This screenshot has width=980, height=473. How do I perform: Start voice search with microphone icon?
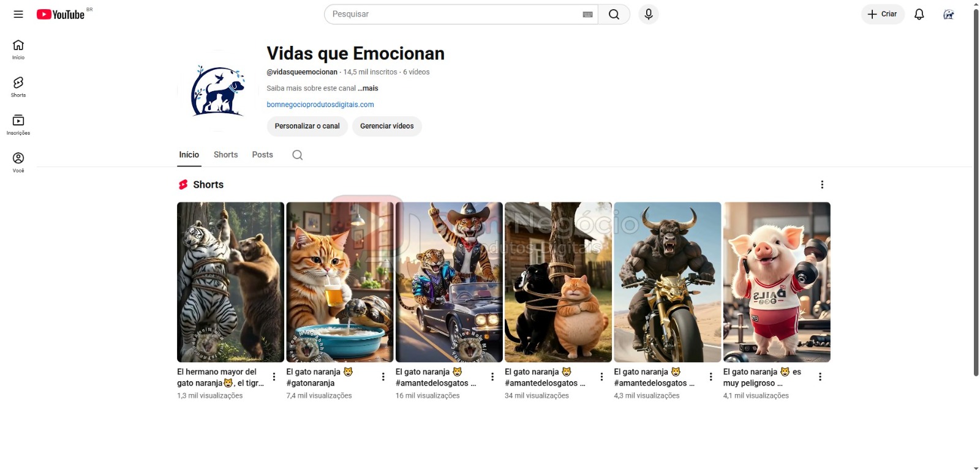[649, 14]
